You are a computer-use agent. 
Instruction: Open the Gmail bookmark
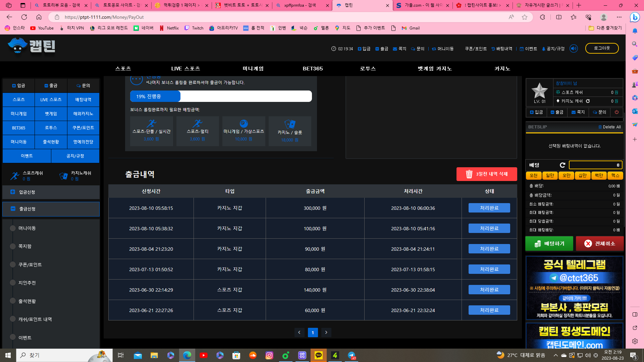411,28
